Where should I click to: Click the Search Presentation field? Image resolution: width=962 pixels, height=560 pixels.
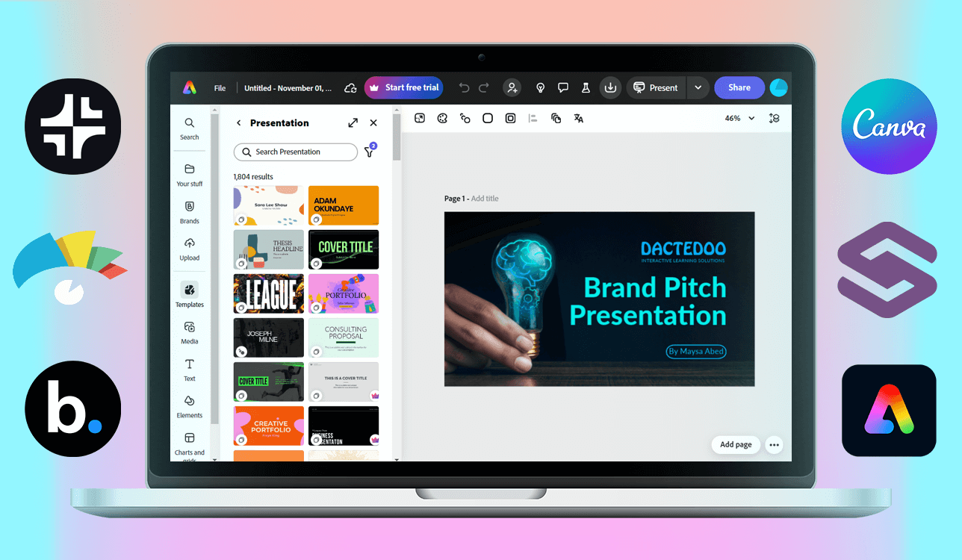tap(296, 152)
